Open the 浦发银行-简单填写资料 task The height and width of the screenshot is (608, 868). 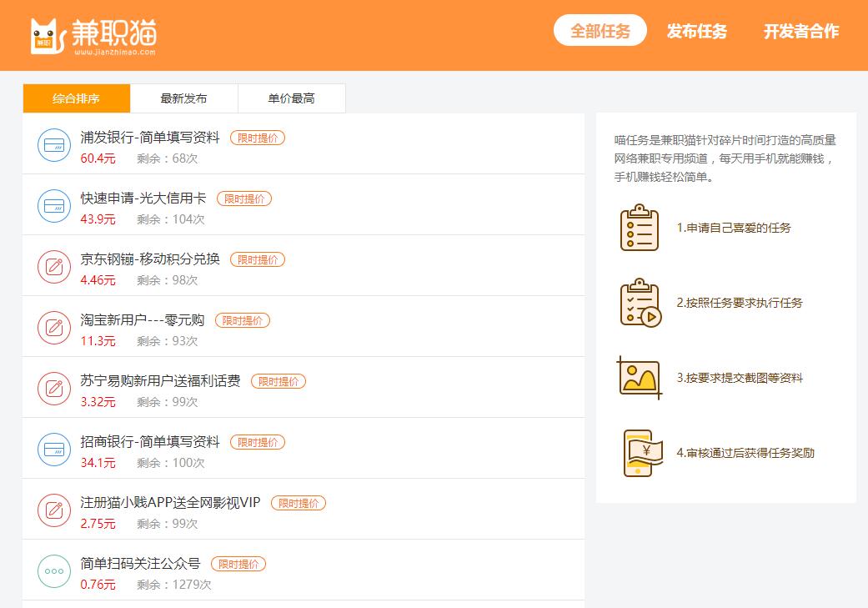pos(150,138)
